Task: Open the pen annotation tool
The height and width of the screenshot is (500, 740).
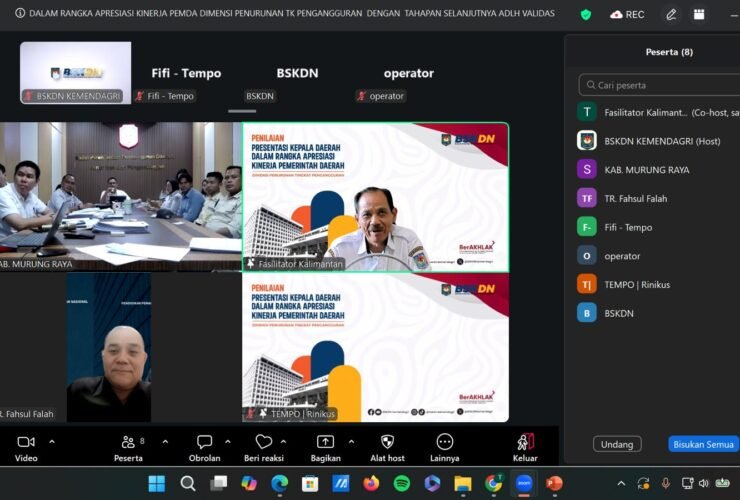Action: tap(671, 14)
